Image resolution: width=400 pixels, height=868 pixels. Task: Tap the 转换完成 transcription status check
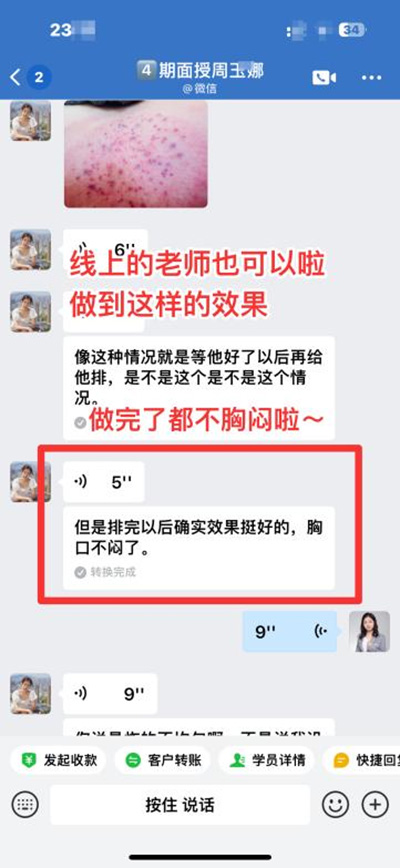pyautogui.click(x=105, y=572)
